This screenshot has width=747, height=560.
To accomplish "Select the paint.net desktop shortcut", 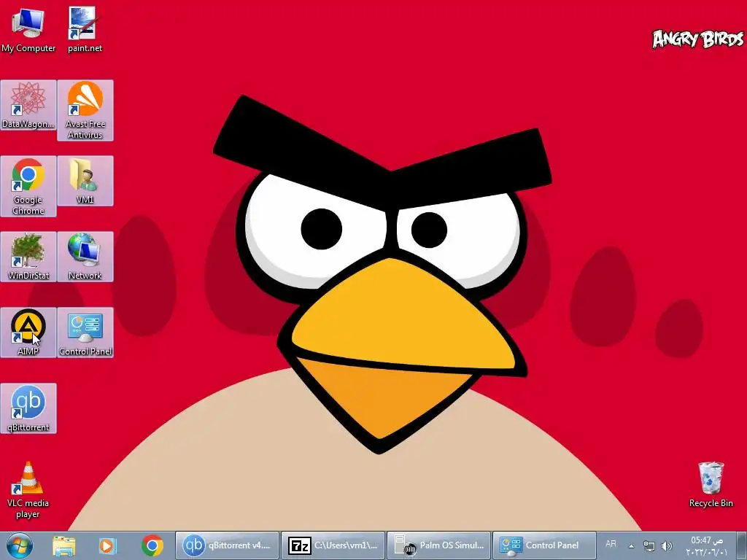I will pyautogui.click(x=85, y=29).
